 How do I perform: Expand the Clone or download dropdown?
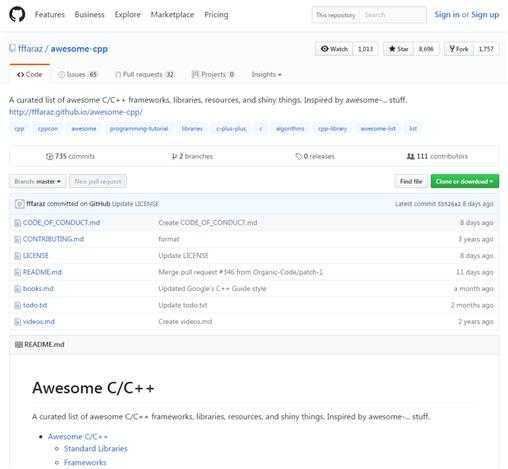coord(465,181)
